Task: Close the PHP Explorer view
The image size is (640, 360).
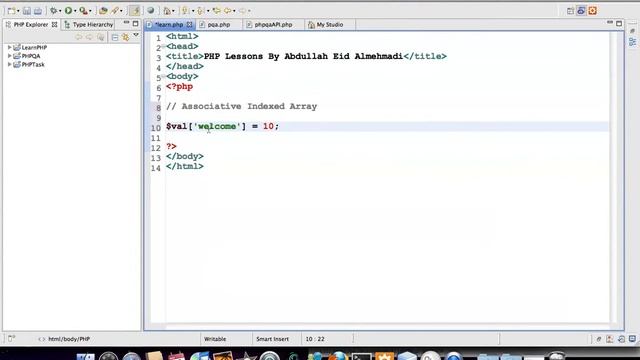Action: 54,24
